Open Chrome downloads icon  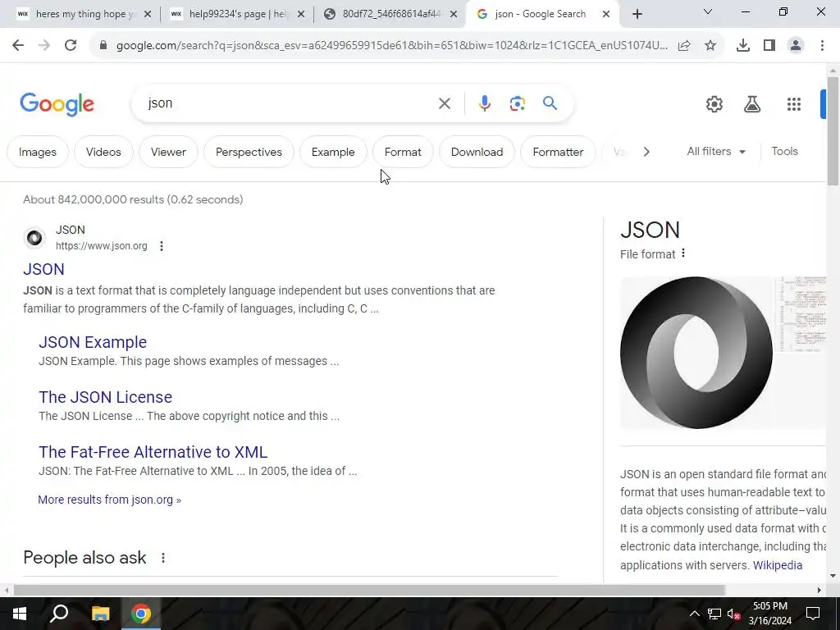click(742, 46)
